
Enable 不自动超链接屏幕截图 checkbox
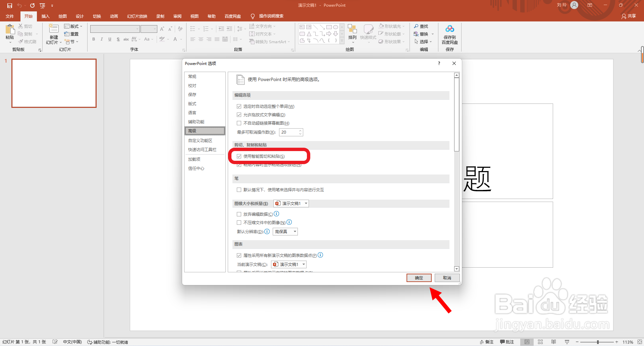pyautogui.click(x=239, y=123)
